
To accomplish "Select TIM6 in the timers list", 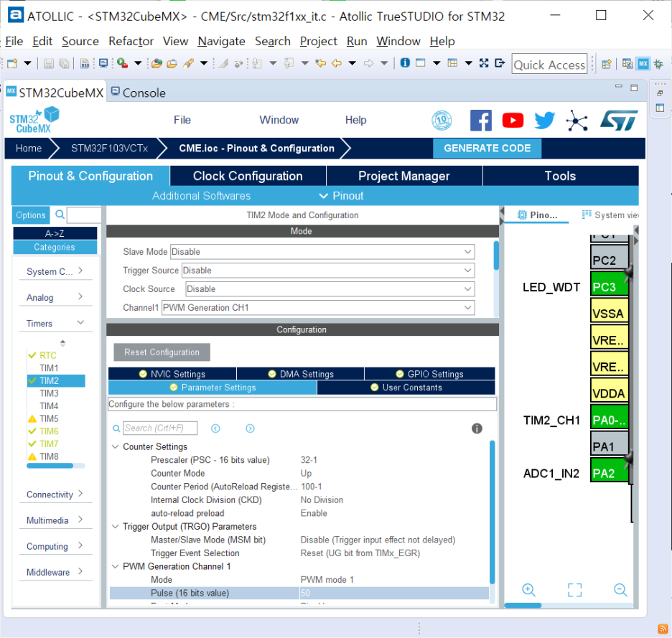I will (49, 431).
